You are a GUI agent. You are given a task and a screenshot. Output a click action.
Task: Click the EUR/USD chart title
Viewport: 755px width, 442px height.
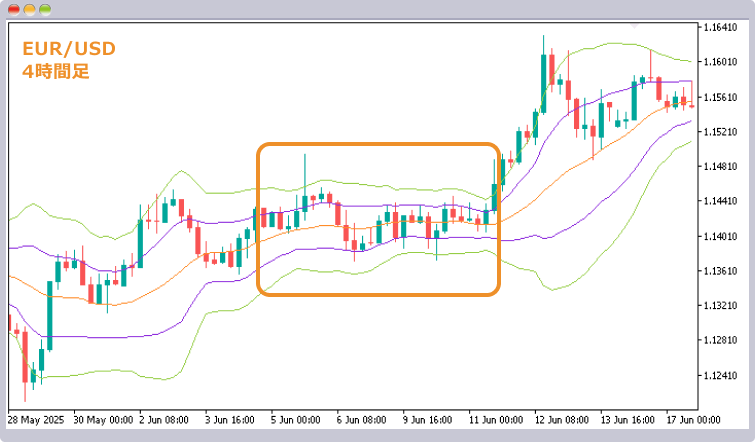(x=68, y=48)
